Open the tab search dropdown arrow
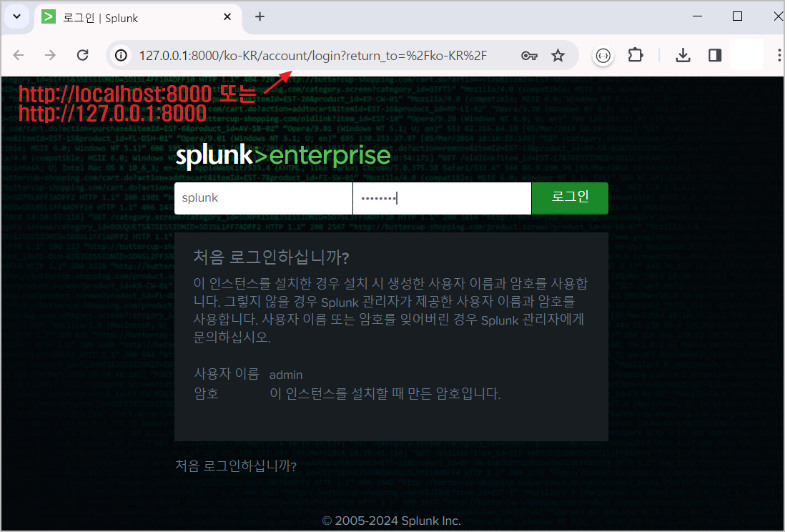The width and height of the screenshot is (785, 532). [x=16, y=16]
